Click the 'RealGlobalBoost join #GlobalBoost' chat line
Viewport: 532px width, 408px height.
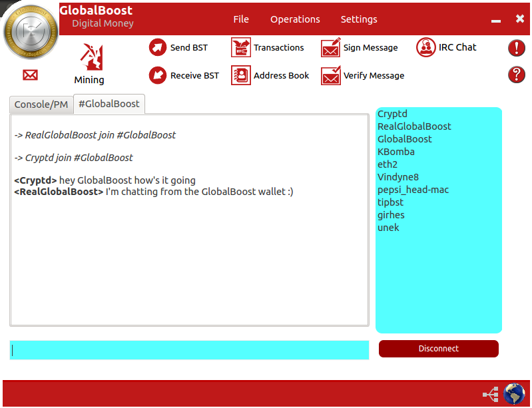coord(95,135)
